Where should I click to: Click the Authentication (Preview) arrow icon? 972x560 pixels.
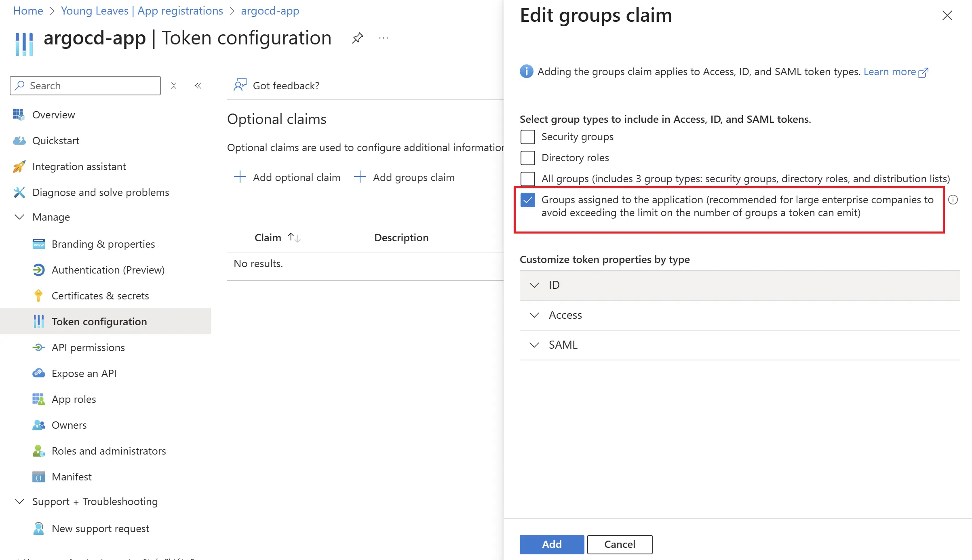38,270
